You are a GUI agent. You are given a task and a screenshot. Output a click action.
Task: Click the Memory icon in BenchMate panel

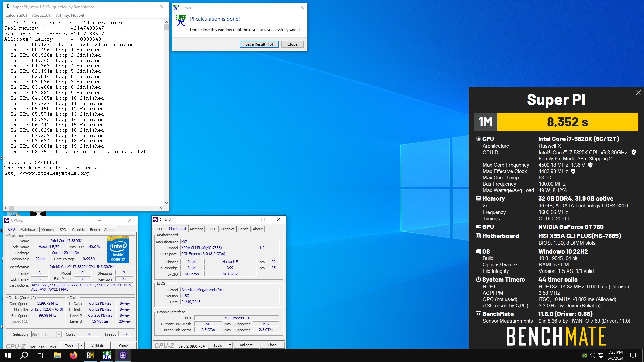tap(478, 198)
